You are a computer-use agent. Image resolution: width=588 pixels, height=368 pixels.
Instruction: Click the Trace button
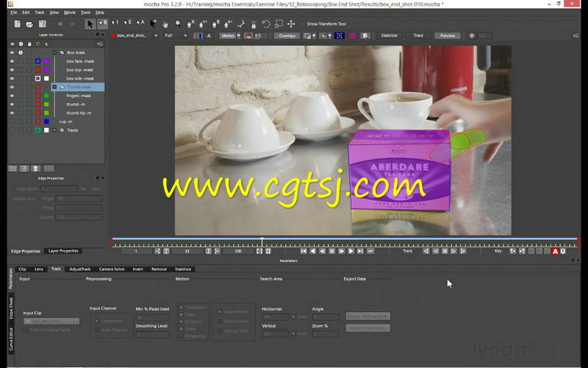tap(418, 35)
